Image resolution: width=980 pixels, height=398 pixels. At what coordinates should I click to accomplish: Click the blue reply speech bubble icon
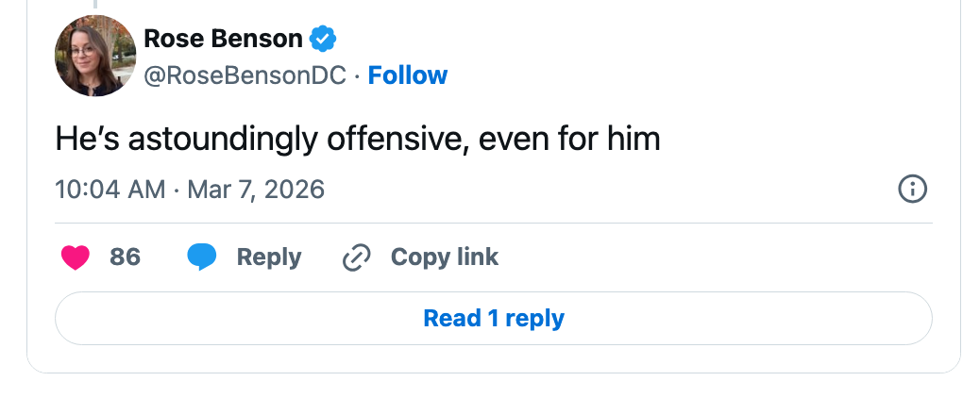tap(202, 257)
